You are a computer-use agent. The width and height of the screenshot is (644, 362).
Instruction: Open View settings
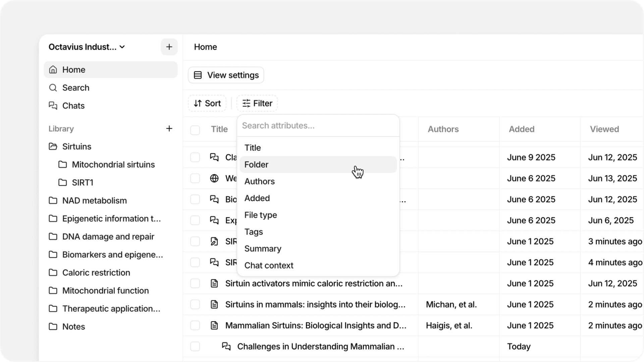pos(226,75)
